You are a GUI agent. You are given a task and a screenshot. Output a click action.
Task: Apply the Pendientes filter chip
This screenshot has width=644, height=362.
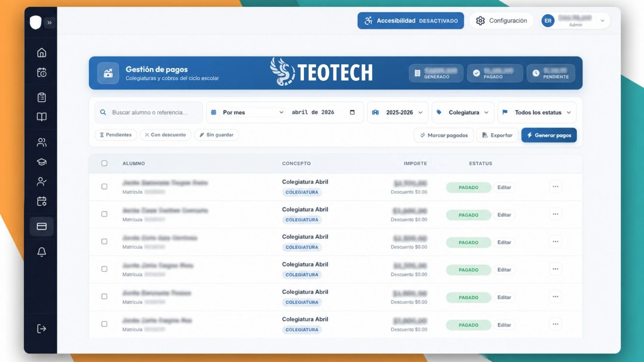click(x=116, y=135)
